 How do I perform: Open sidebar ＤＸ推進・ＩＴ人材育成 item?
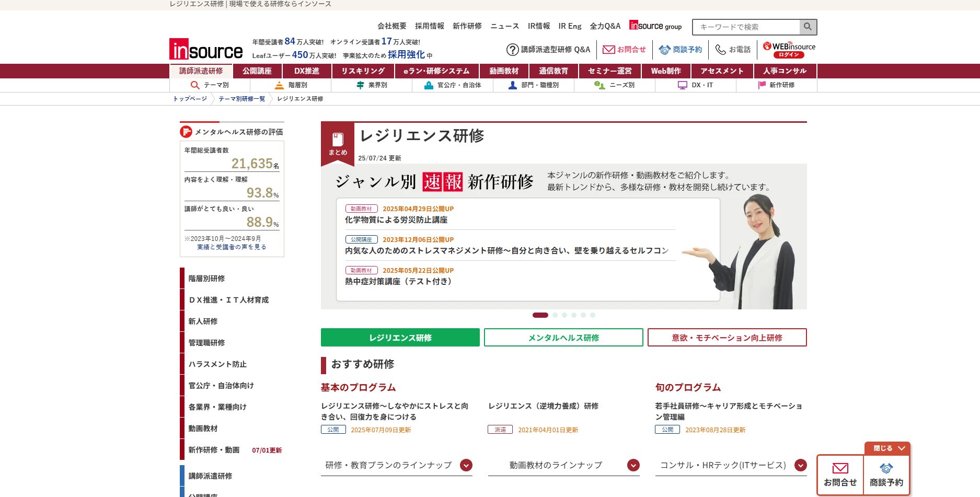pos(228,300)
